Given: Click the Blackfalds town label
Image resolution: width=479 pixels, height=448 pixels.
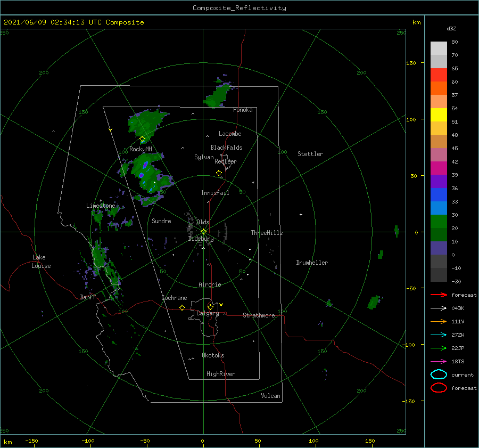Looking at the screenshot, I should (x=226, y=148).
